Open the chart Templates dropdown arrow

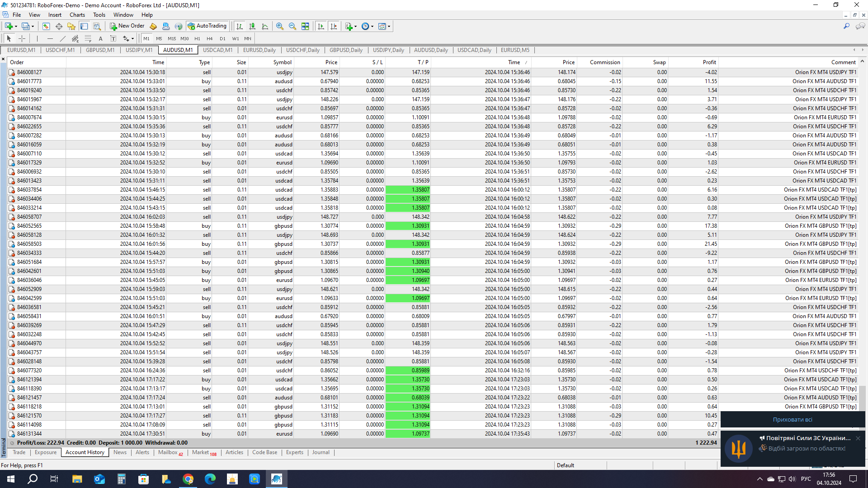coord(389,26)
